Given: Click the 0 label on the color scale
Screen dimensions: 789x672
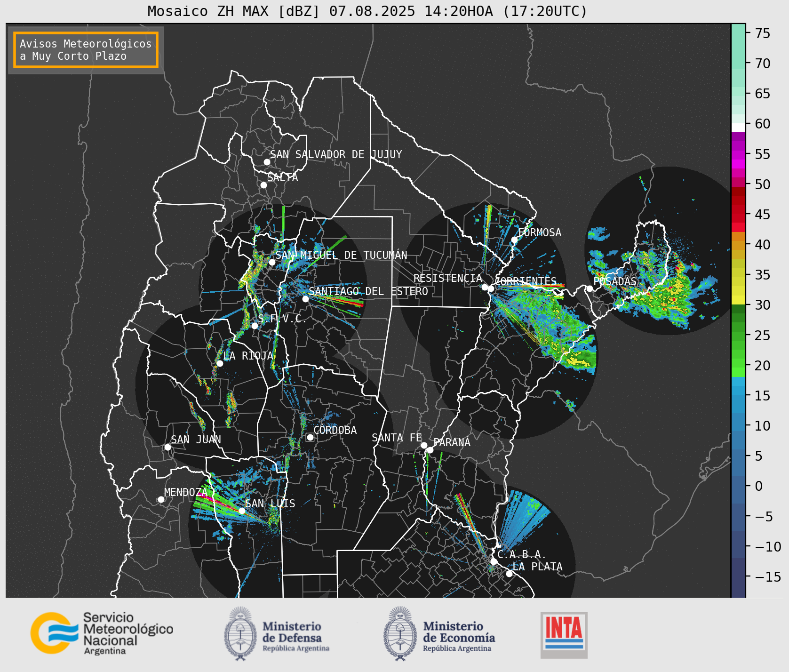Looking at the screenshot, I should coord(758,486).
